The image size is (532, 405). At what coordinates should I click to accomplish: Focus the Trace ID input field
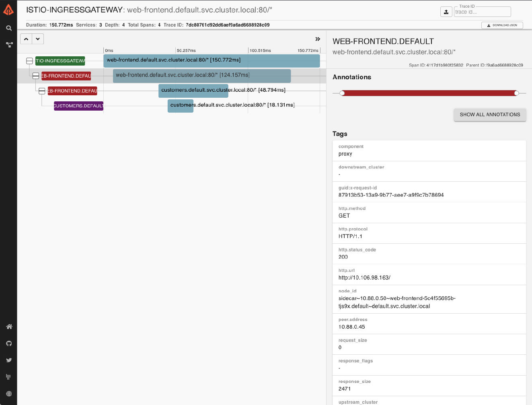tap(482, 12)
